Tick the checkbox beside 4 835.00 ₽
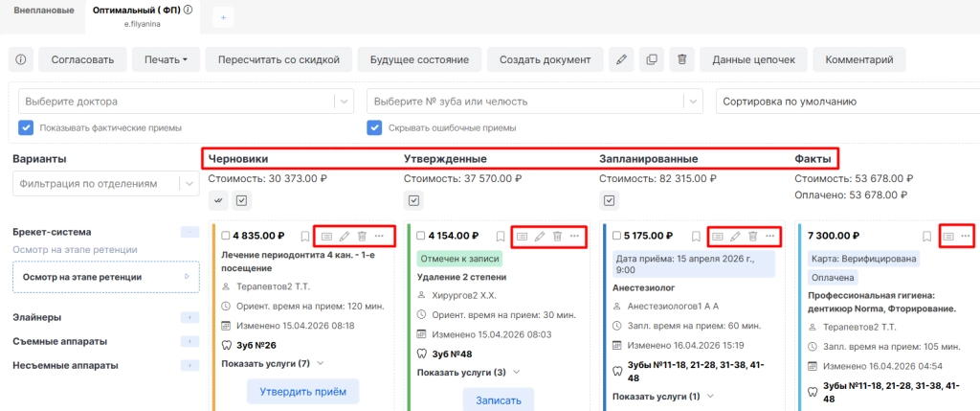 (x=226, y=236)
